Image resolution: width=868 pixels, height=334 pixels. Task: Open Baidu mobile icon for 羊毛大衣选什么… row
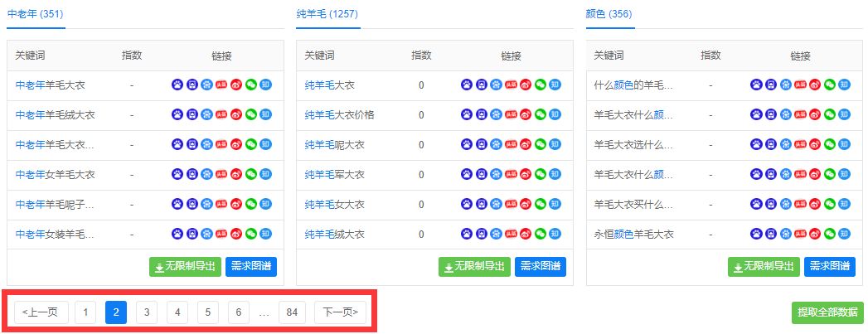pos(771,144)
